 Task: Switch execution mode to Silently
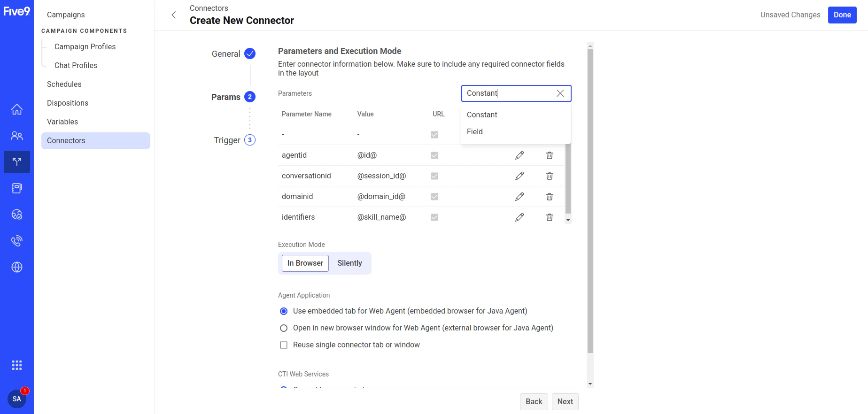[349, 263]
